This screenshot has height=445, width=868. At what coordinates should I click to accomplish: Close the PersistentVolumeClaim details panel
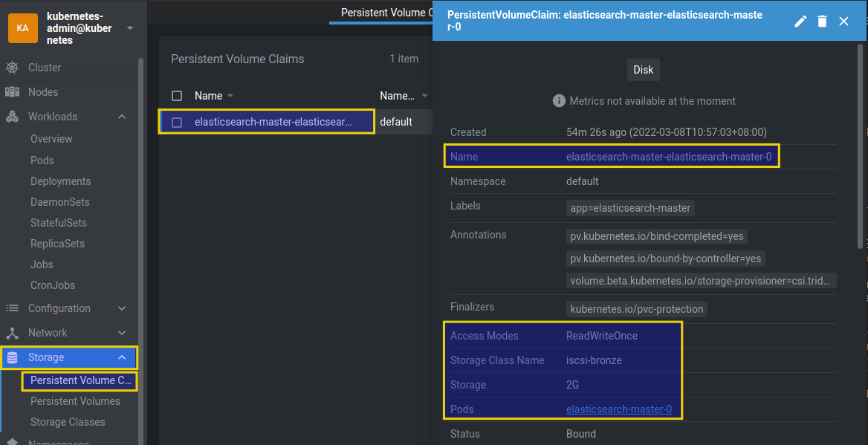(843, 22)
